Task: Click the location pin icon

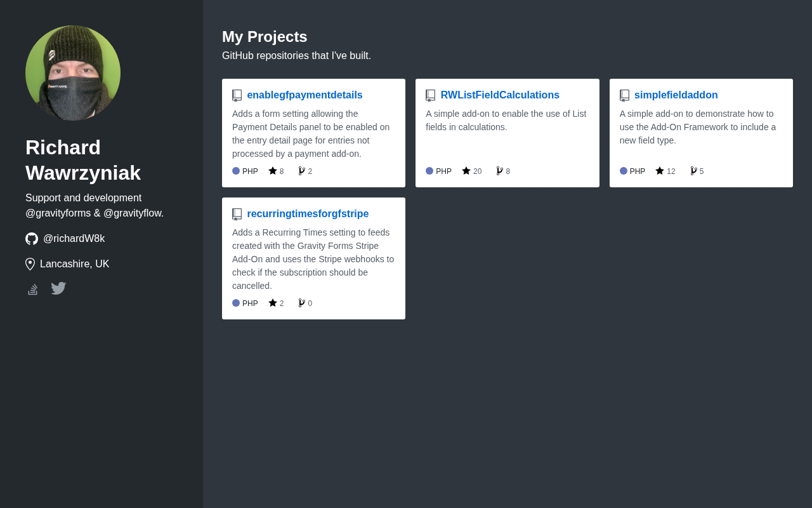Action: coord(30,264)
